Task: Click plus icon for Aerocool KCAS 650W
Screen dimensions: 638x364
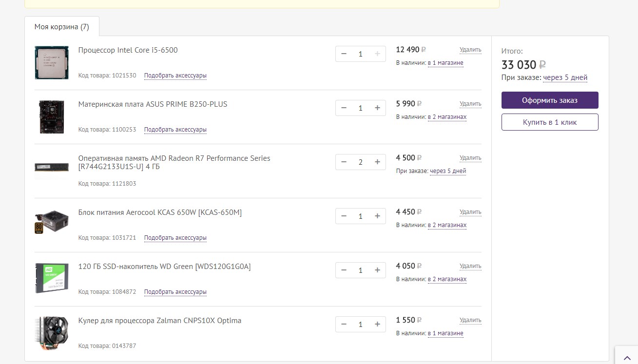Action: click(x=377, y=216)
